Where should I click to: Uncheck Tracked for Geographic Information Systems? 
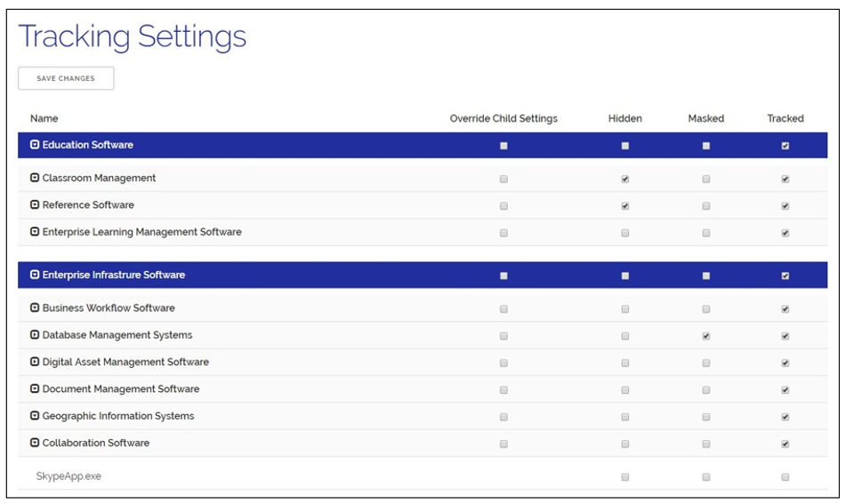(x=786, y=417)
